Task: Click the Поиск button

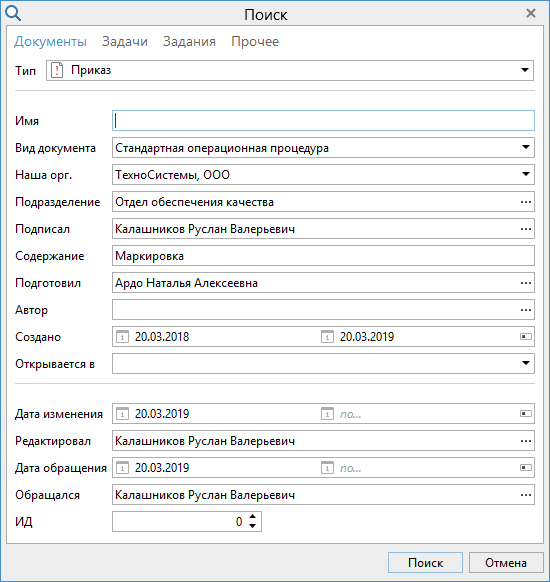Action: point(425,563)
